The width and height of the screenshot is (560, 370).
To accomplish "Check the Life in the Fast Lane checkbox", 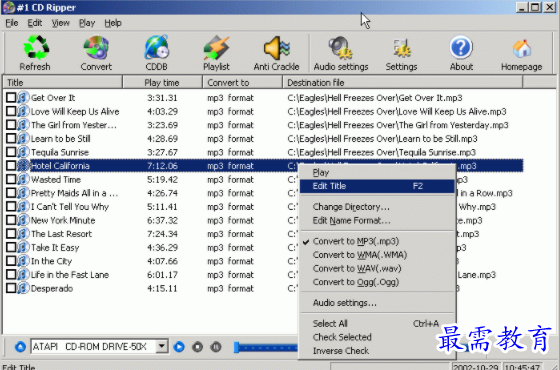I will [11, 275].
